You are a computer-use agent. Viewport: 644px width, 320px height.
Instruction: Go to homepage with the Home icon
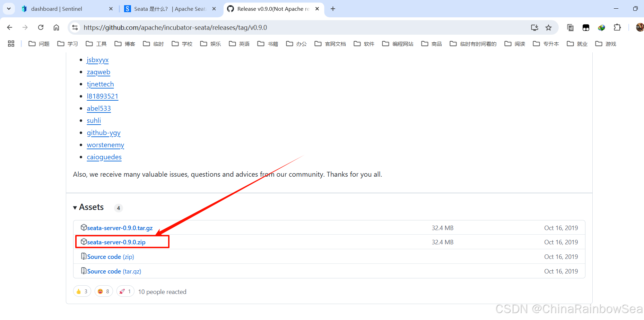tap(56, 27)
